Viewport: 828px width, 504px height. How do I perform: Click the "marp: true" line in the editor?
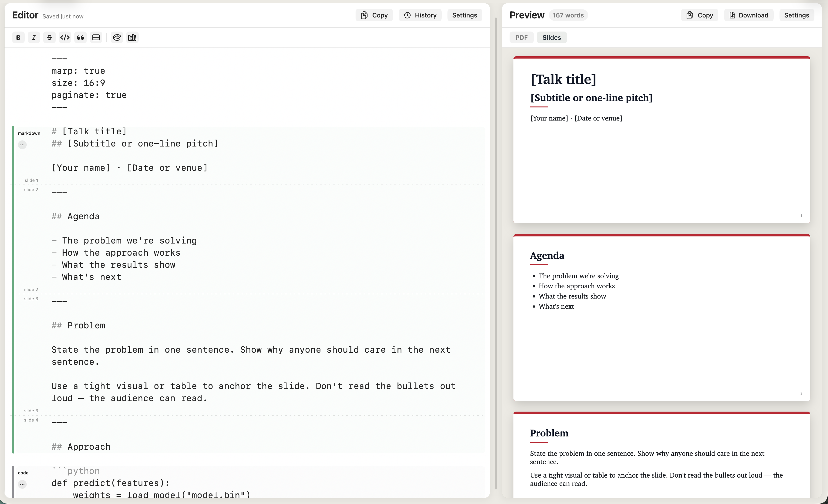coord(78,71)
